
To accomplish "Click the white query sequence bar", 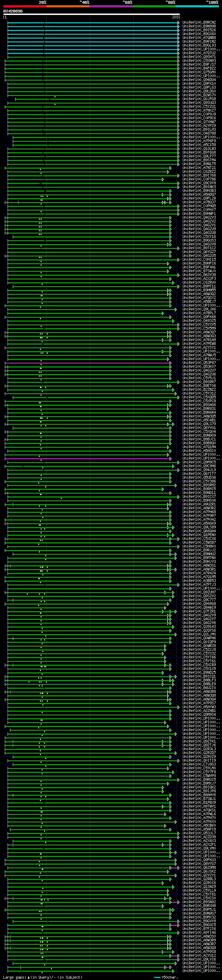I will (x=92, y=15).
